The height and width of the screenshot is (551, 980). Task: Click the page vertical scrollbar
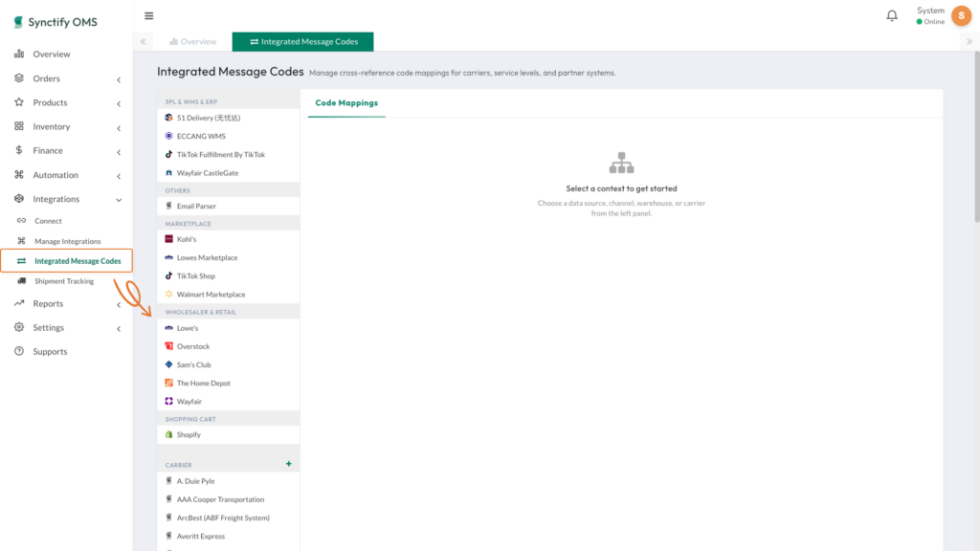coord(977,138)
